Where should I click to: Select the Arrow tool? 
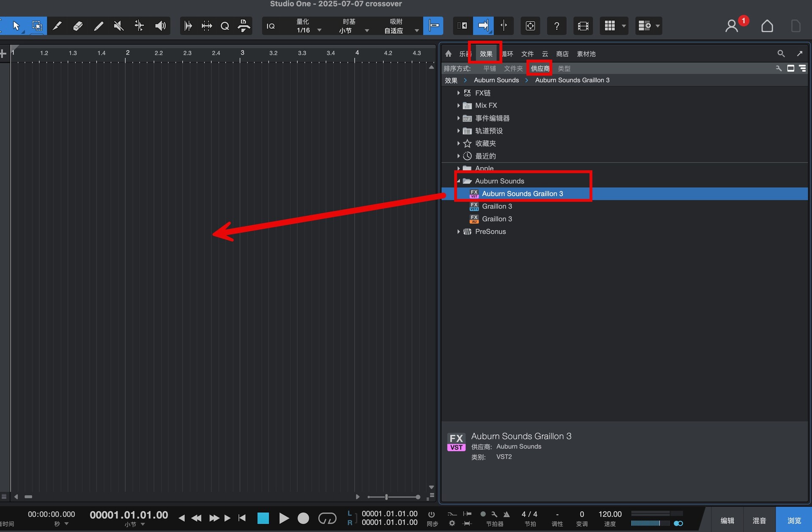(16, 26)
